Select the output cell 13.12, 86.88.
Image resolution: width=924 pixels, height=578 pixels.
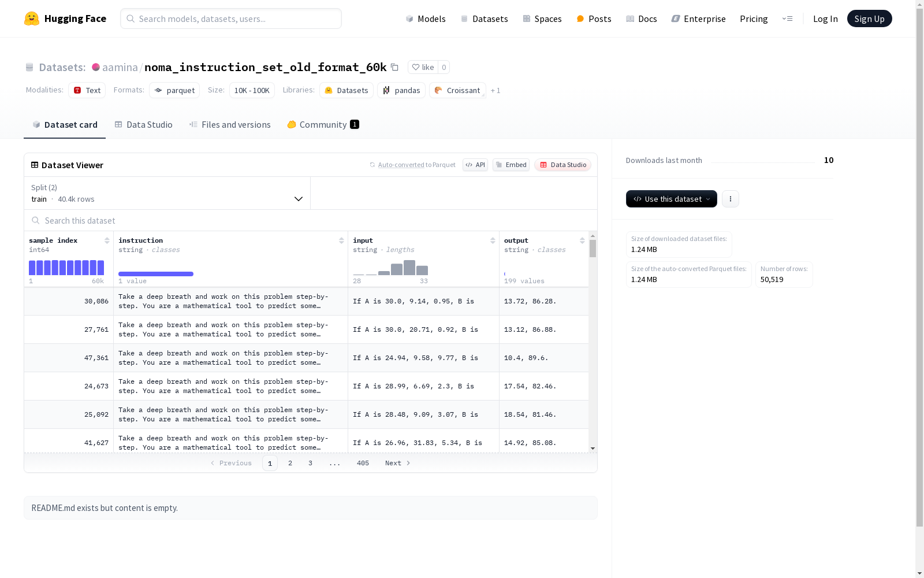coord(543,329)
